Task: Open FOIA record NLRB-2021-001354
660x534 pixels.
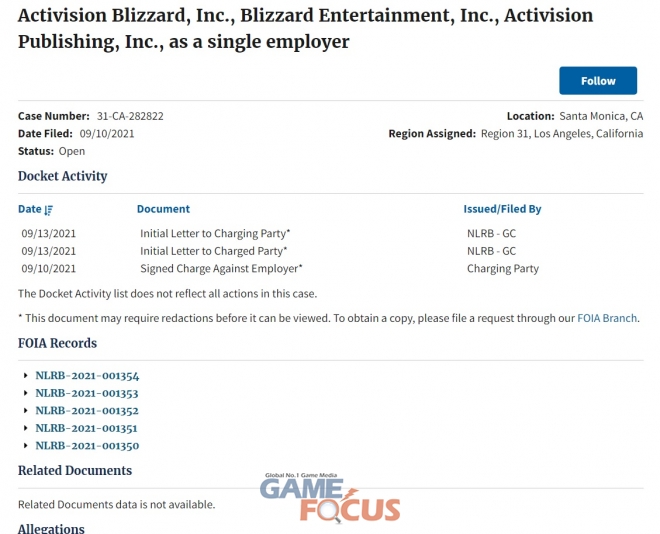Action: point(87,376)
